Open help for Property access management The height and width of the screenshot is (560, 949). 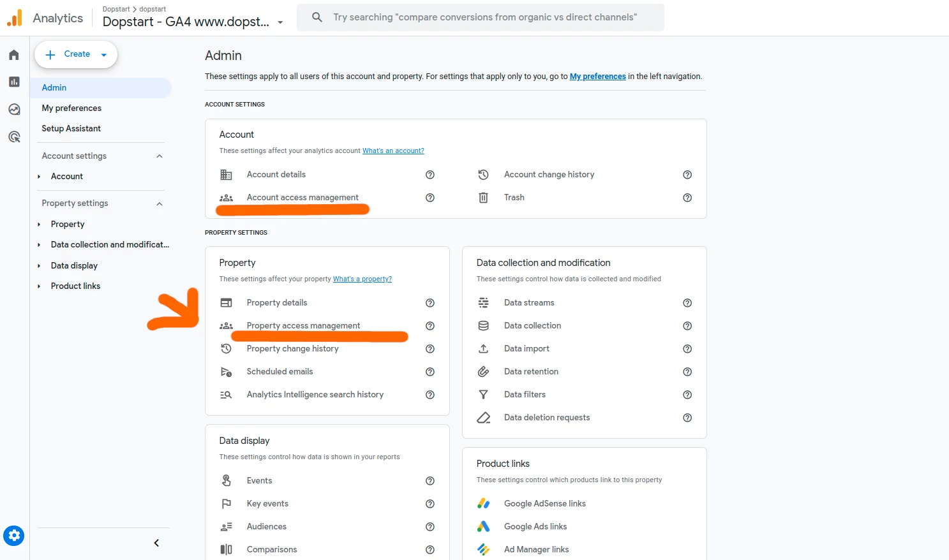click(430, 326)
